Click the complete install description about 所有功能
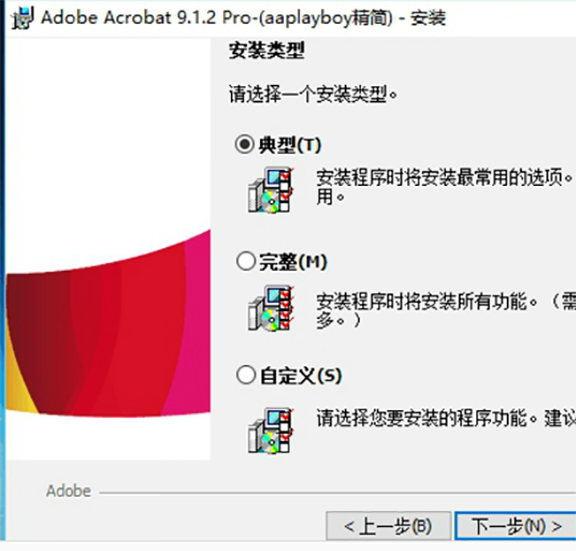The height and width of the screenshot is (551, 576). tap(446, 311)
